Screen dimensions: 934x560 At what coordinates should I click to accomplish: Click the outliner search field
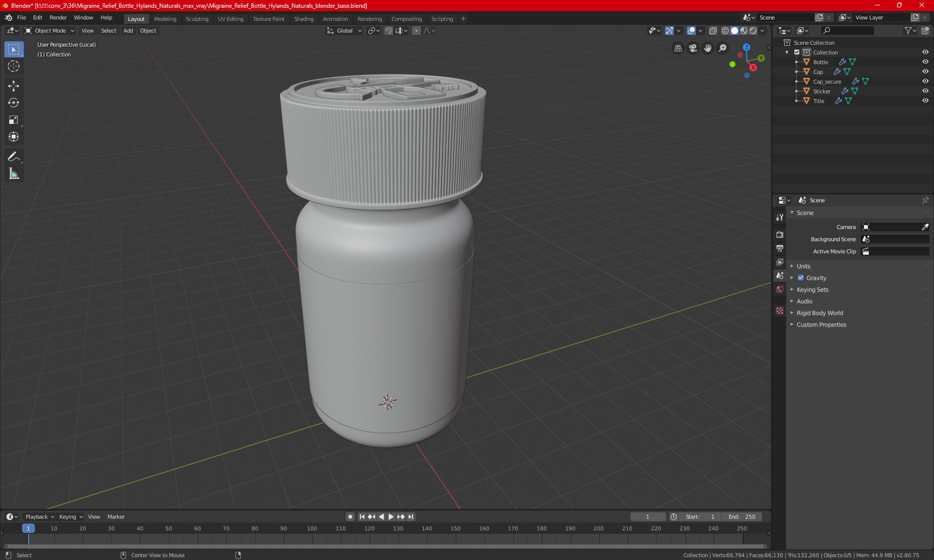[x=847, y=31]
